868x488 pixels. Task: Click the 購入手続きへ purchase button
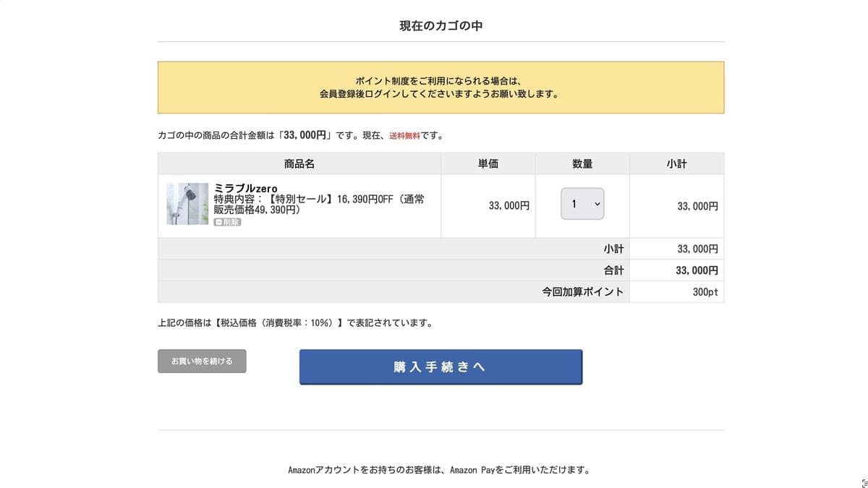(441, 367)
